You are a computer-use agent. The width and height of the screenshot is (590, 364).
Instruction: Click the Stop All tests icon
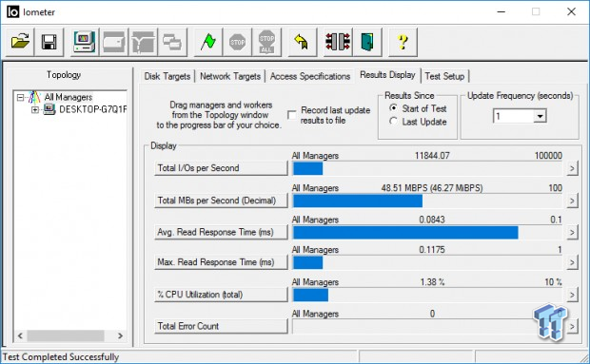[x=266, y=42]
